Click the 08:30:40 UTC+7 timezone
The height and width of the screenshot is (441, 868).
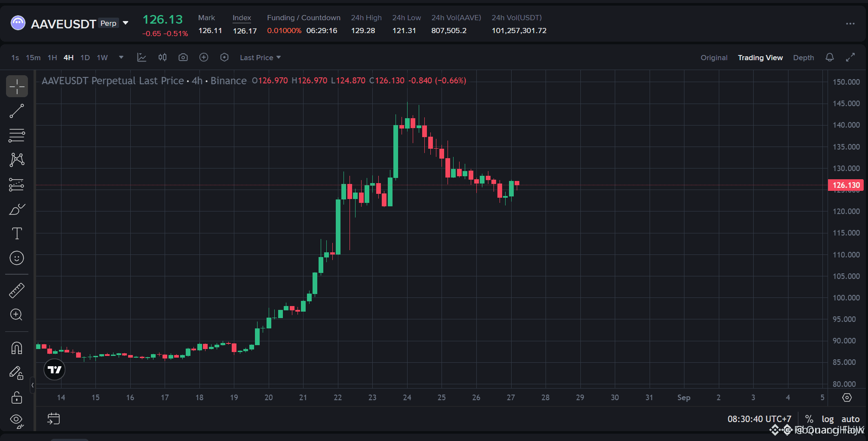coord(759,419)
